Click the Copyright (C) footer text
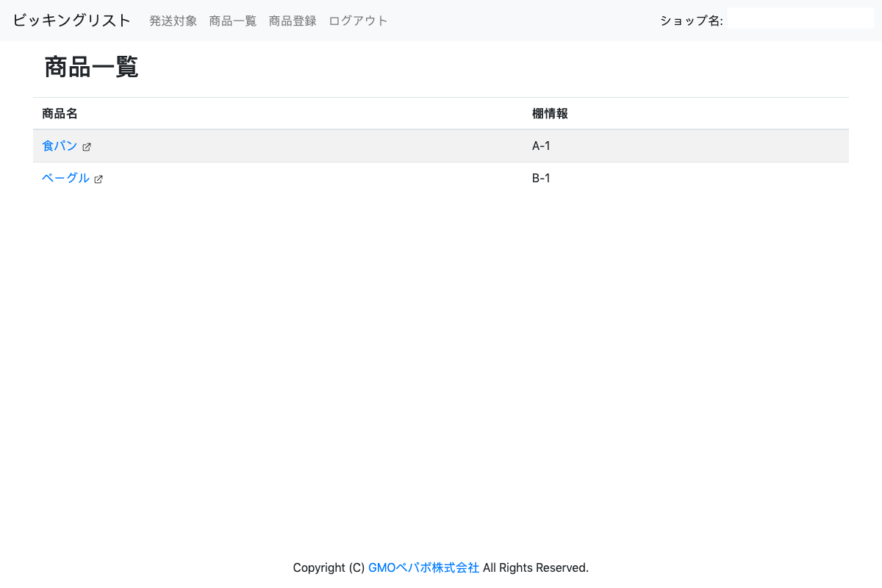The image size is (882, 588). [x=329, y=567]
